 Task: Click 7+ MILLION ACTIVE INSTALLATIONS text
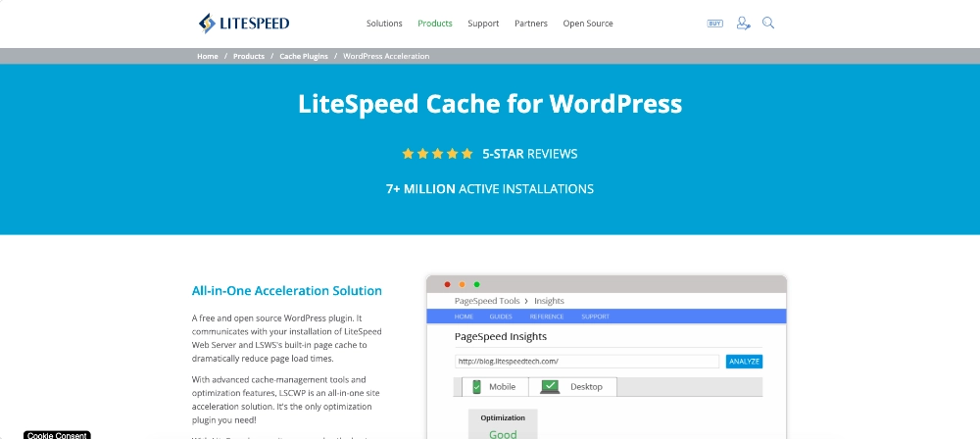click(x=490, y=189)
